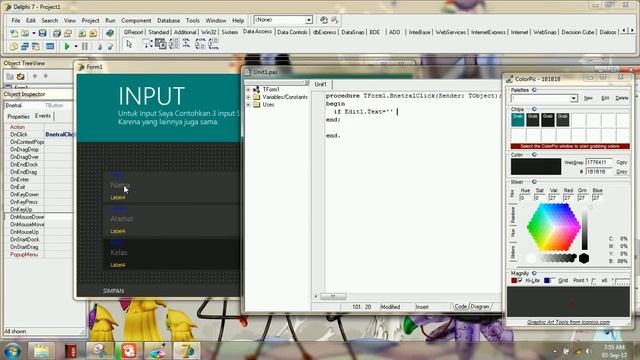The image size is (640, 360).
Task: Open the File menu
Action: pos(16,20)
